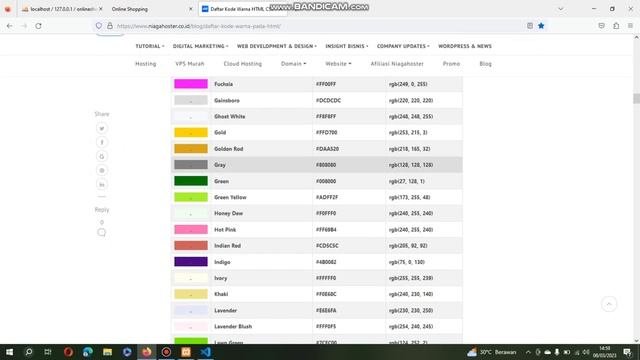This screenshot has width=640, height=360.
Task: Reload the current page
Action: pyautogui.click(x=38, y=26)
